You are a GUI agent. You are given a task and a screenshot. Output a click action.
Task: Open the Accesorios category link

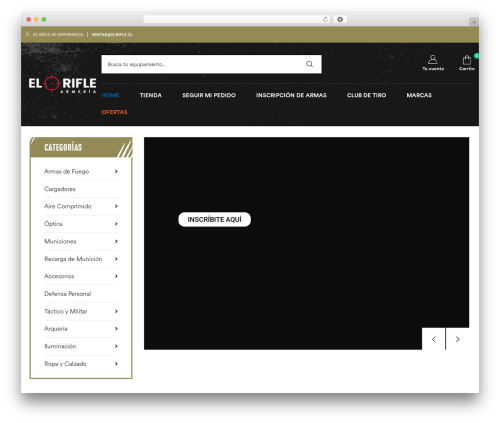pos(59,276)
